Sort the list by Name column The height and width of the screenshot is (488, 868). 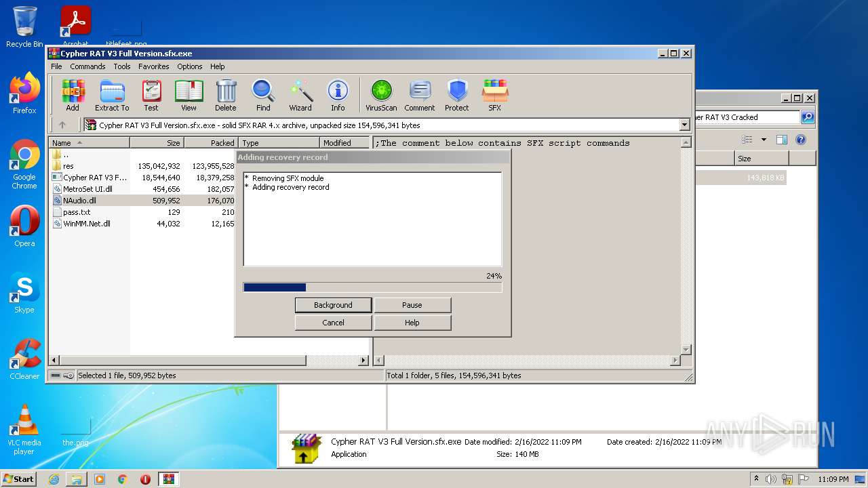click(x=89, y=143)
